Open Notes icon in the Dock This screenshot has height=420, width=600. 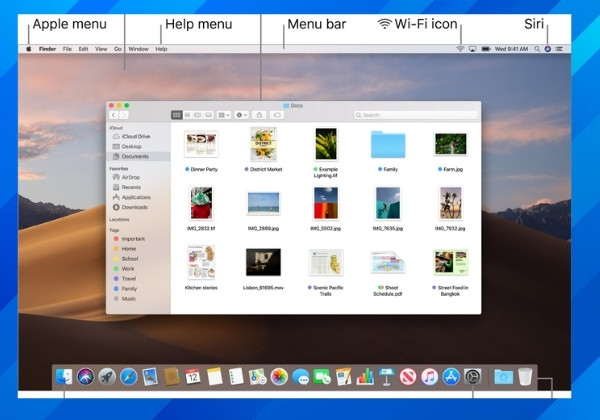coord(215,377)
